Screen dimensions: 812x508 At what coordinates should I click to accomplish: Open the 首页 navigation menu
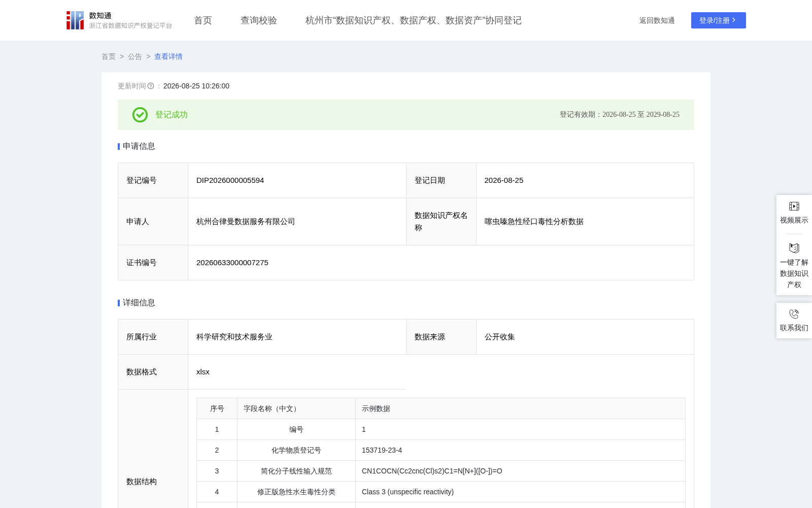[x=203, y=20]
